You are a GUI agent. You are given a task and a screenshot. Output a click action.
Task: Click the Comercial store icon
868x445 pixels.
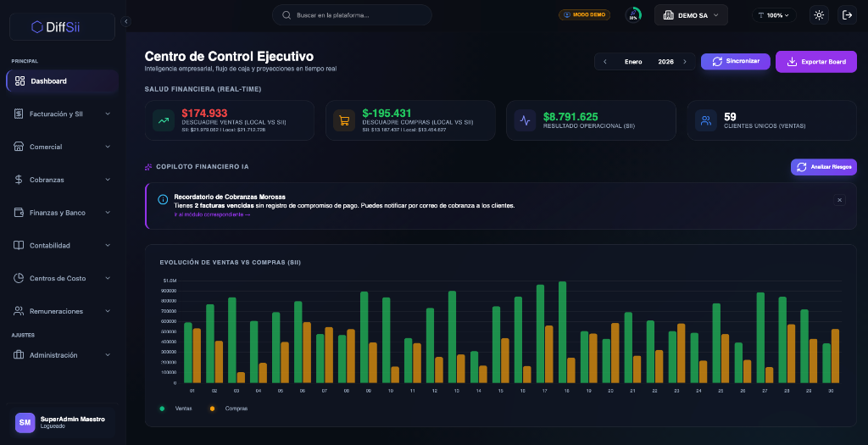(x=19, y=147)
